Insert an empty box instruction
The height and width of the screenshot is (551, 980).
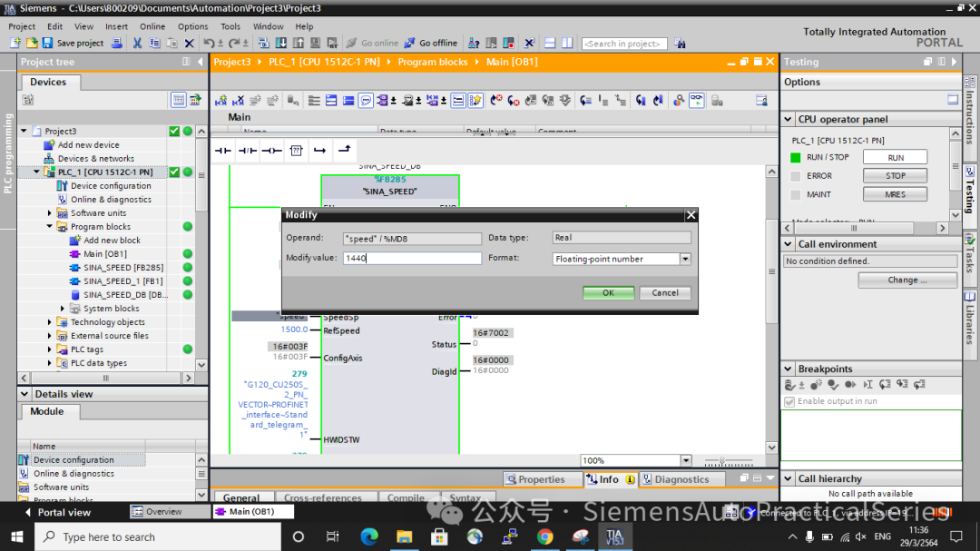tap(296, 150)
